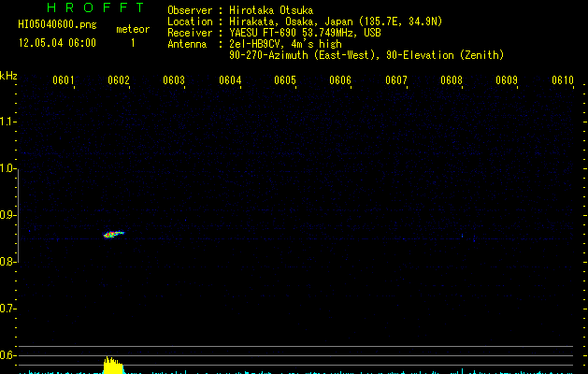This screenshot has height=374, width=588.
Task: Click the HROFFT title text
Action: pos(95,7)
